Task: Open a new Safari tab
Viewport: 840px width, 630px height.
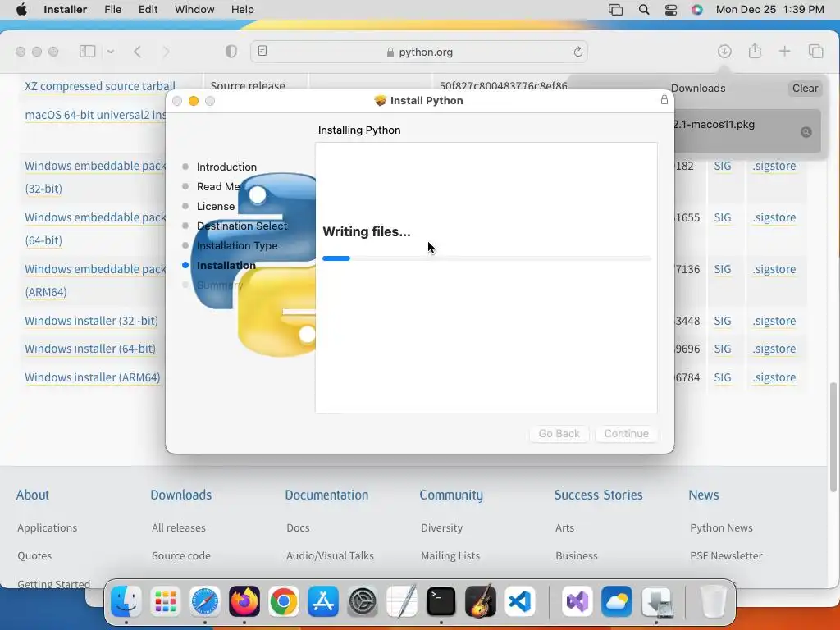Action: coord(784,52)
